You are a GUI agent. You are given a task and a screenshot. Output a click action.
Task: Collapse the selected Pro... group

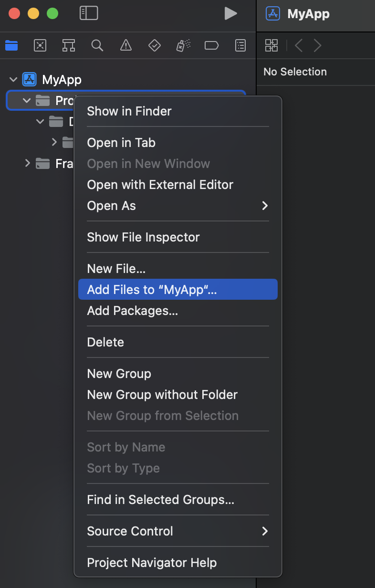coord(27,100)
